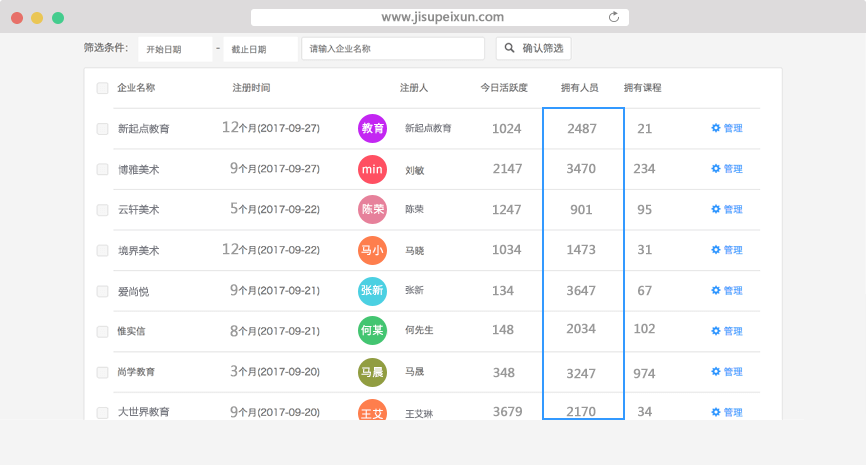Image resolution: width=866 pixels, height=465 pixels.
Task: Click gear icon in 博雅美术 row
Action: point(716,168)
